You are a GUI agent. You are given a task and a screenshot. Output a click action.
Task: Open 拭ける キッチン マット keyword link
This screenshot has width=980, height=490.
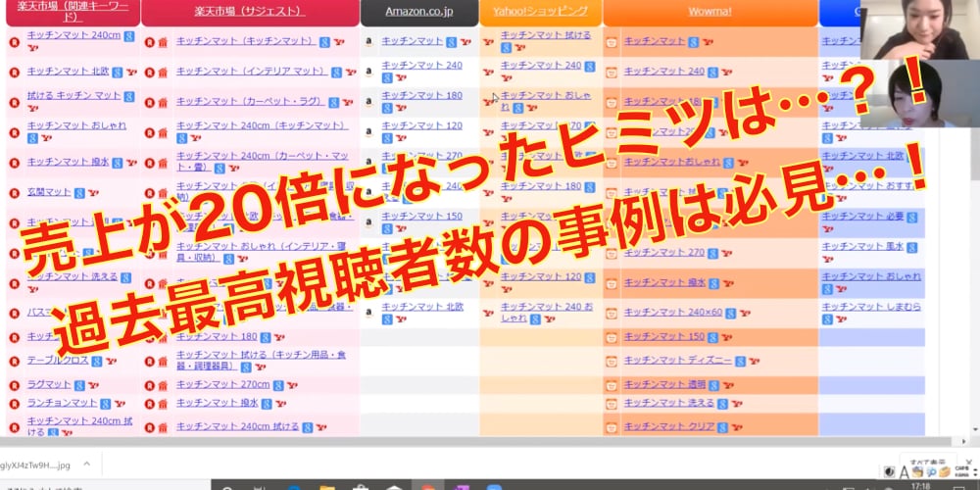tap(73, 96)
